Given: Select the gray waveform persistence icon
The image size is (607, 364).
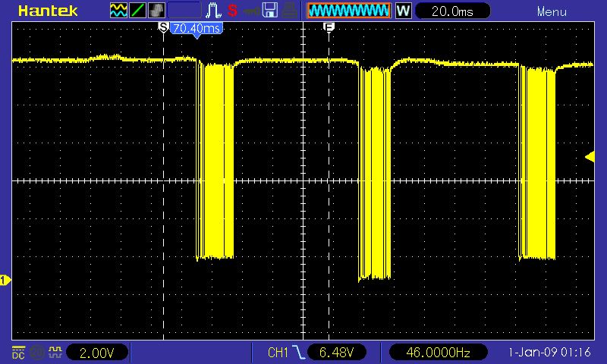Looking at the screenshot, I should coord(156,11).
